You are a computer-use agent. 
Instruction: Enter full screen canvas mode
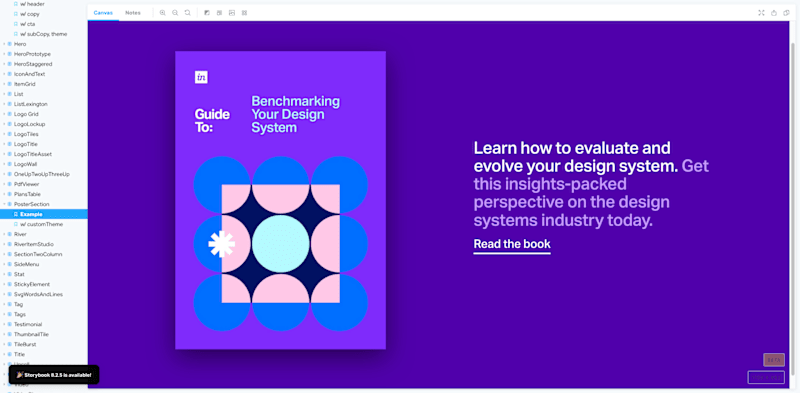pyautogui.click(x=761, y=13)
